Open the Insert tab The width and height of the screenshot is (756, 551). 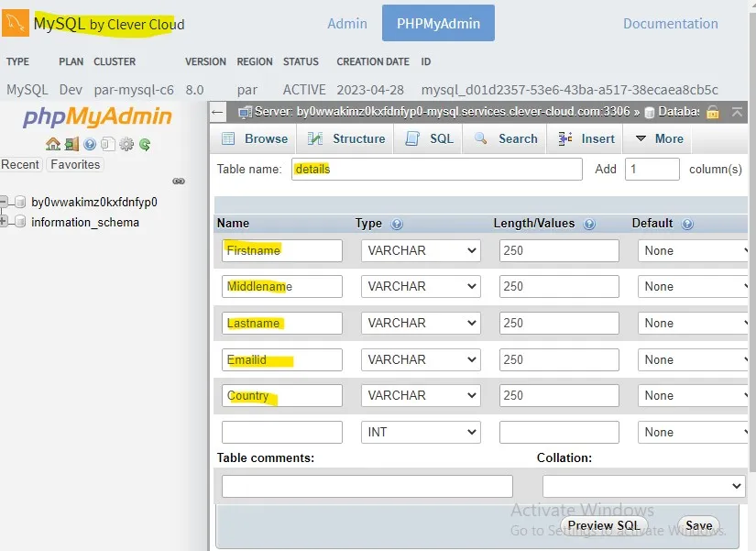coord(586,139)
